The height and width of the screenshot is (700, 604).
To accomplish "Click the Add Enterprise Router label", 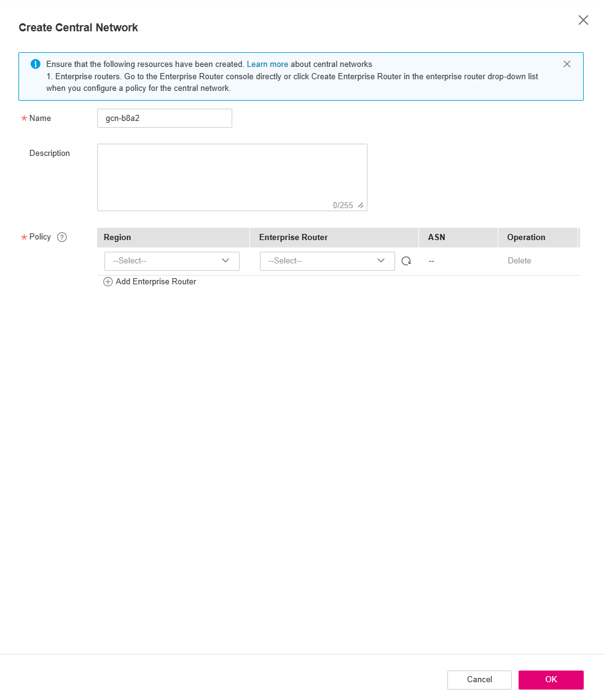I will 156,282.
